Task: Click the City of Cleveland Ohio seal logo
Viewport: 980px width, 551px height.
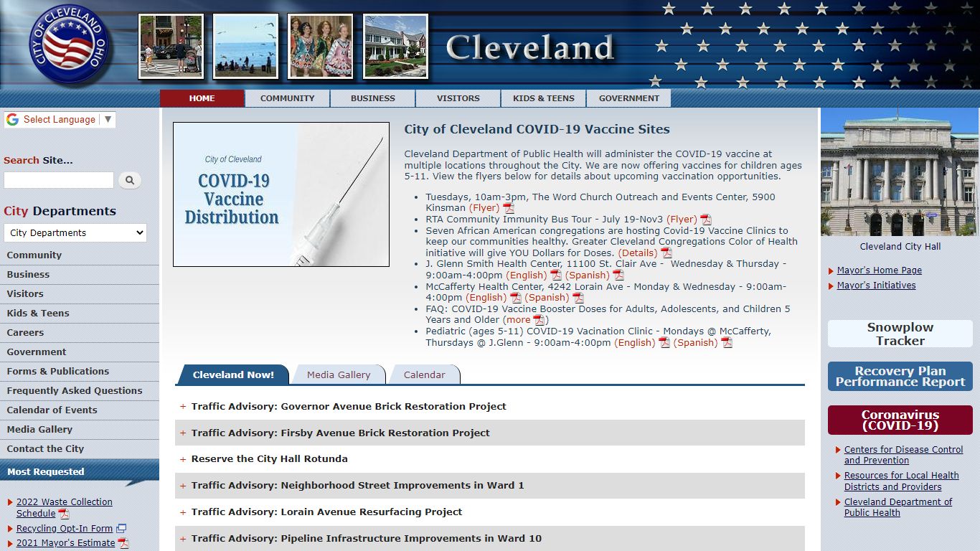Action: click(x=70, y=44)
